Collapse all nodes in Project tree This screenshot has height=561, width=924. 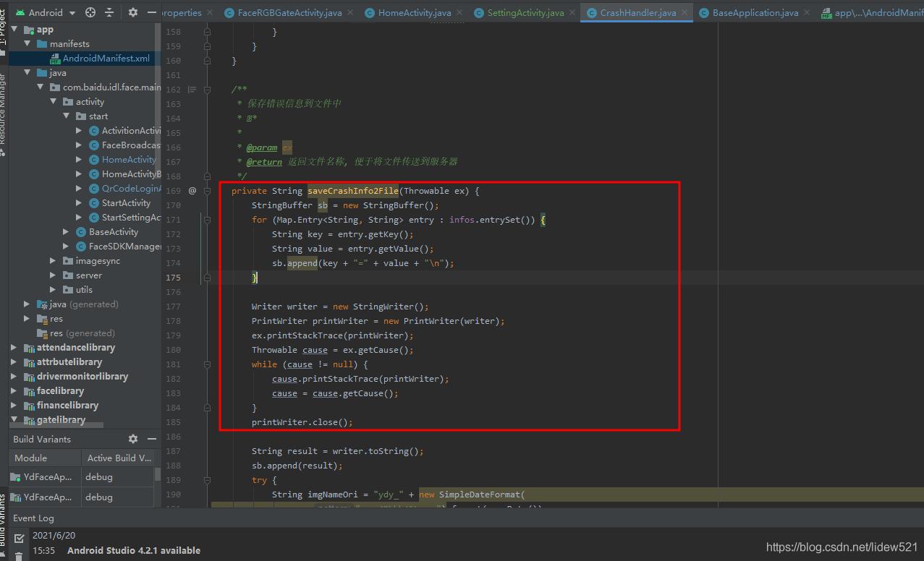point(109,12)
